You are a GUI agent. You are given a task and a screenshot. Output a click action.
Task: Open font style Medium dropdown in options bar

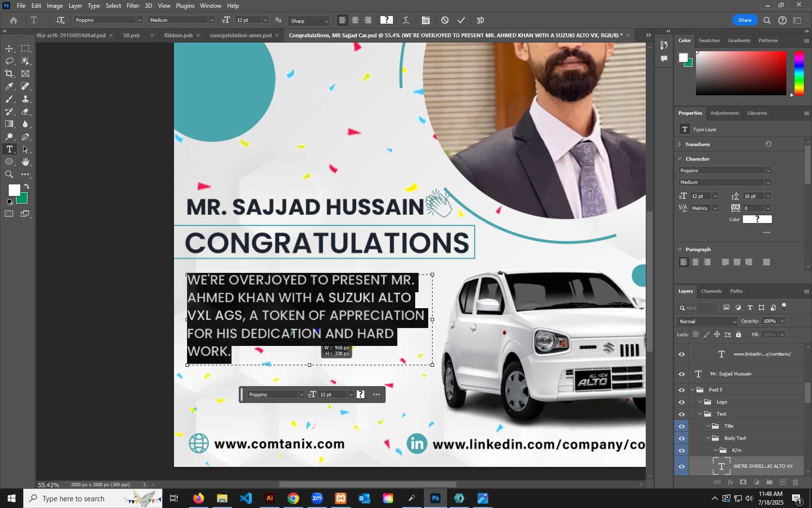click(211, 20)
